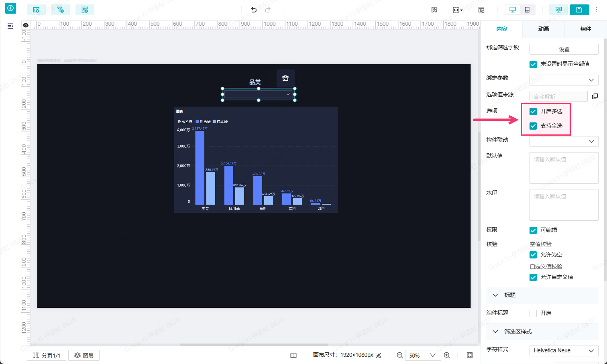Viewport: 607px width, 364px height.
Task: Click the 水印 text area
Action: point(564,205)
